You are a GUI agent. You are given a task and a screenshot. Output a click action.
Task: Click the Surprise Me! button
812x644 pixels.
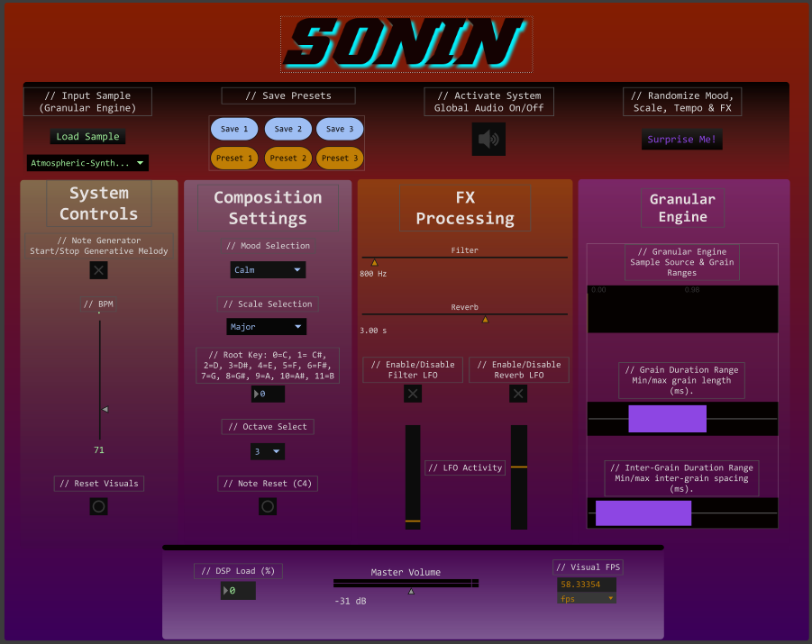(681, 140)
